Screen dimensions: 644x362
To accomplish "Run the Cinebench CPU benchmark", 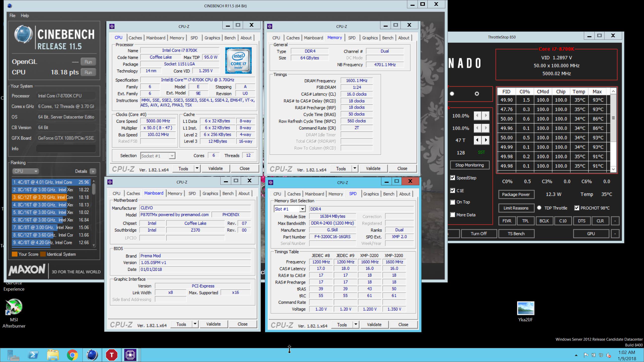I will (x=88, y=72).
